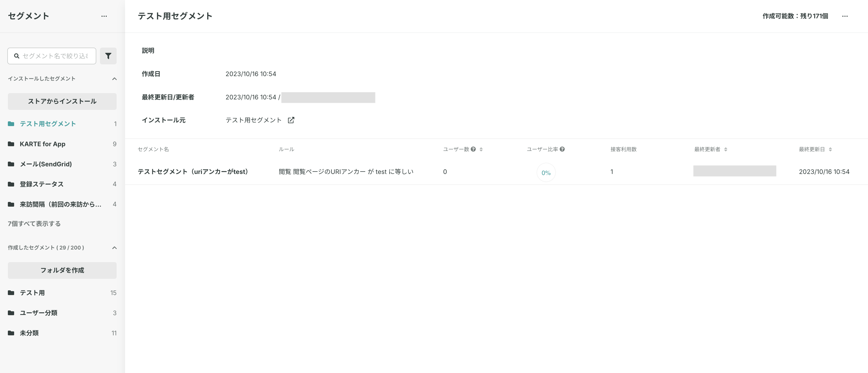The height and width of the screenshot is (373, 868).
Task: Select テスト用 folder with 15 segments
Action: pyautogui.click(x=62, y=293)
